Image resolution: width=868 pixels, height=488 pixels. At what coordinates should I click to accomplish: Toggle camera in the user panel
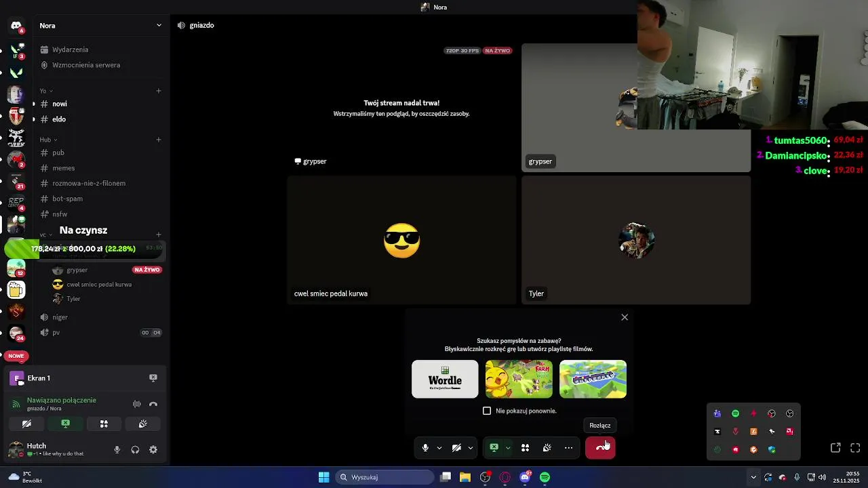coord(26,424)
